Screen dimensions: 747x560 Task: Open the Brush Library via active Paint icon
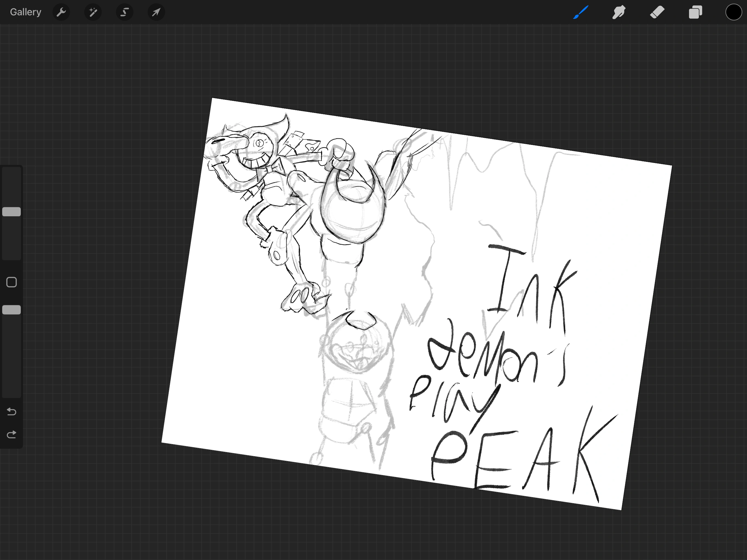coord(580,12)
